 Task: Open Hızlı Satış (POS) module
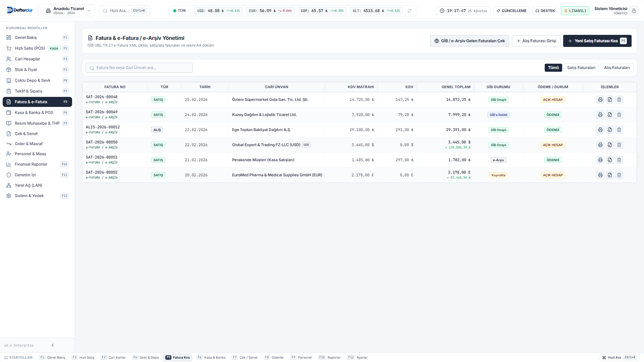click(37, 48)
